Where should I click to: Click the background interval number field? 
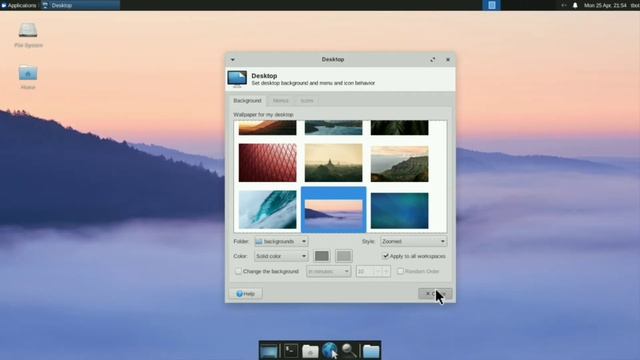(x=365, y=271)
